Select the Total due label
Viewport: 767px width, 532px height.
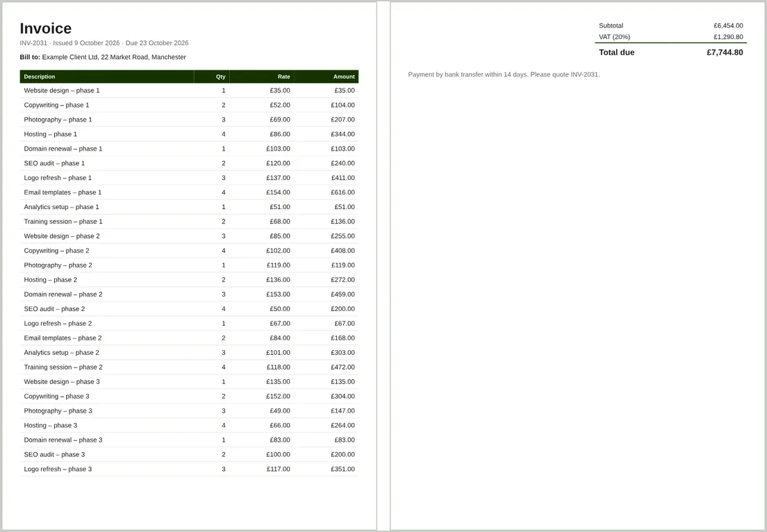point(617,53)
